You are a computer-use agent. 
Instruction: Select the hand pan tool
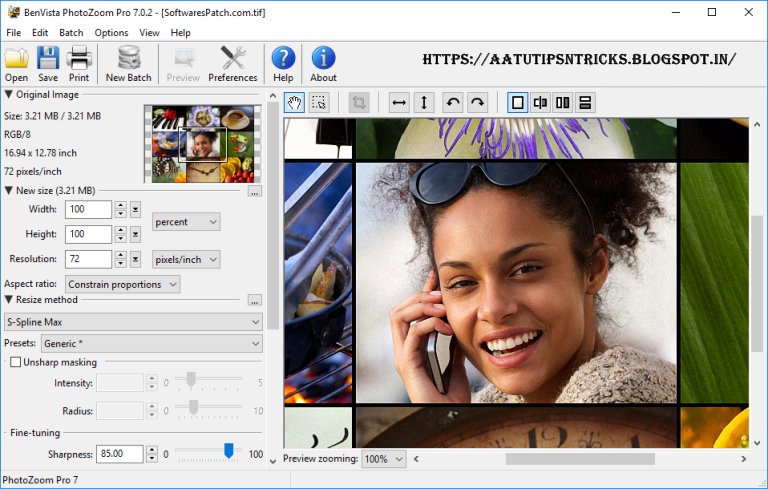(294, 102)
